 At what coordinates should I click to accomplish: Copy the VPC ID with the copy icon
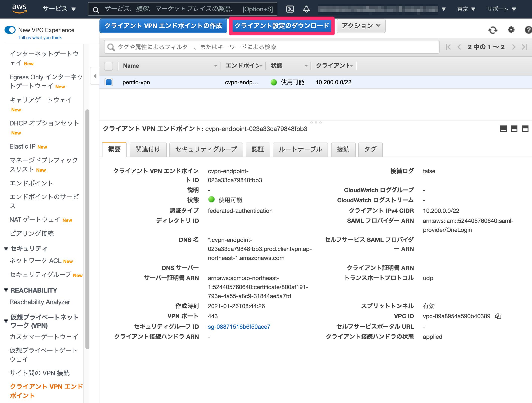coord(498,316)
